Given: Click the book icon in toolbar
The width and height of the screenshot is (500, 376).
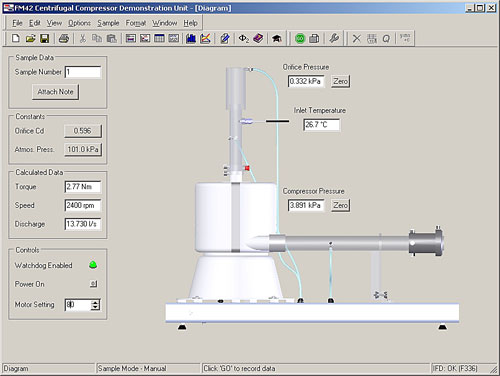Looking at the screenshot, I should (x=258, y=39).
